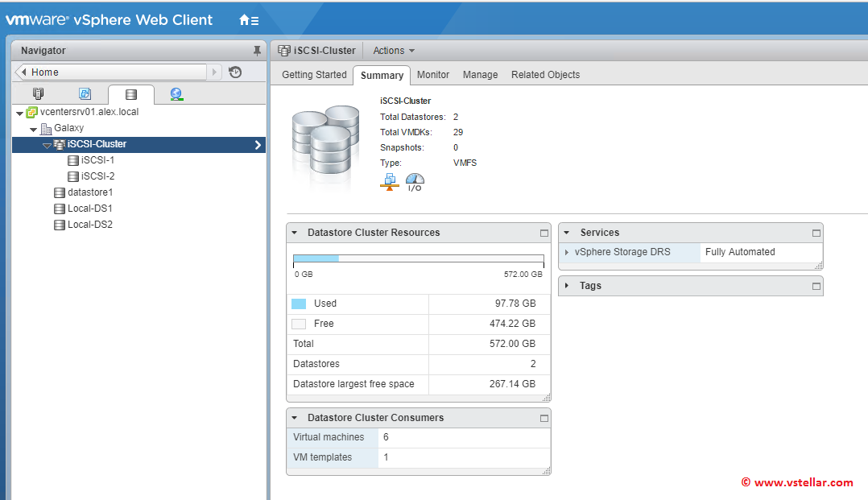Click the Storage DRS balance icon
The height and width of the screenshot is (500, 868).
click(x=390, y=183)
